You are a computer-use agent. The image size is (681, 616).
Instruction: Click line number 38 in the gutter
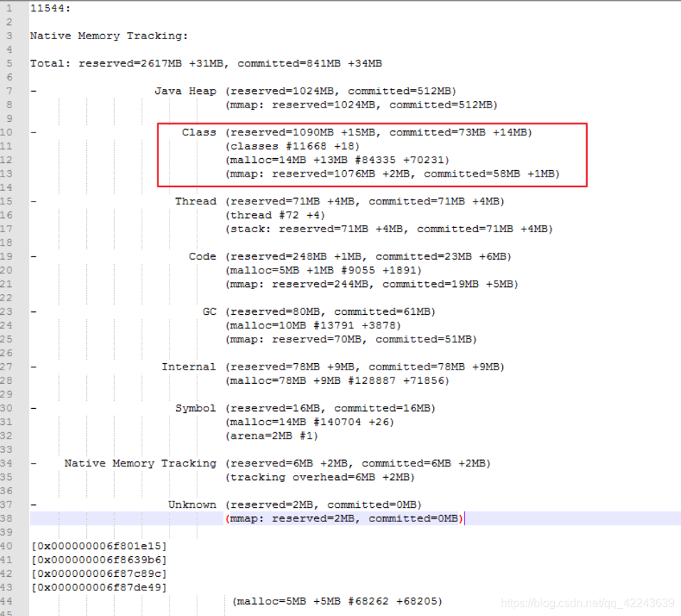coord(6,518)
